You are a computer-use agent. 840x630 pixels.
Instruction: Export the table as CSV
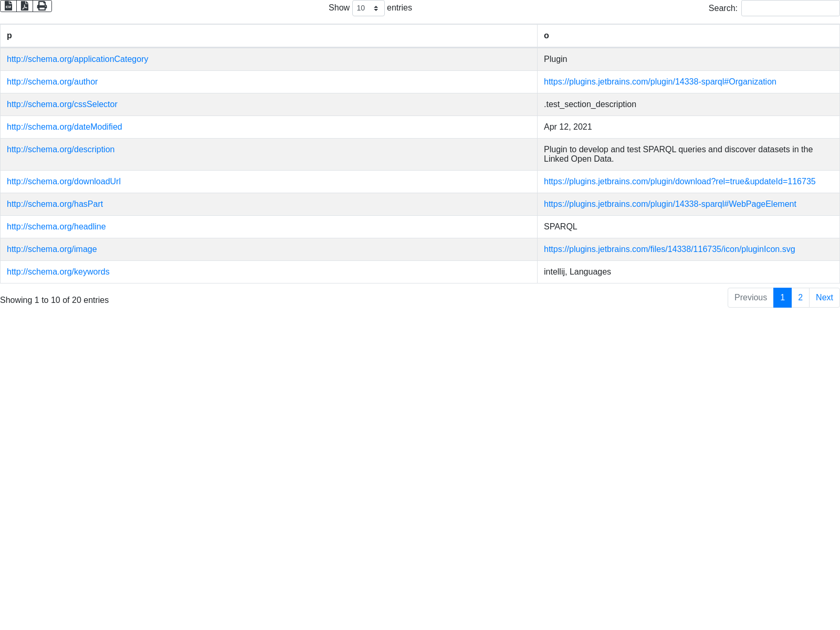pos(8,6)
